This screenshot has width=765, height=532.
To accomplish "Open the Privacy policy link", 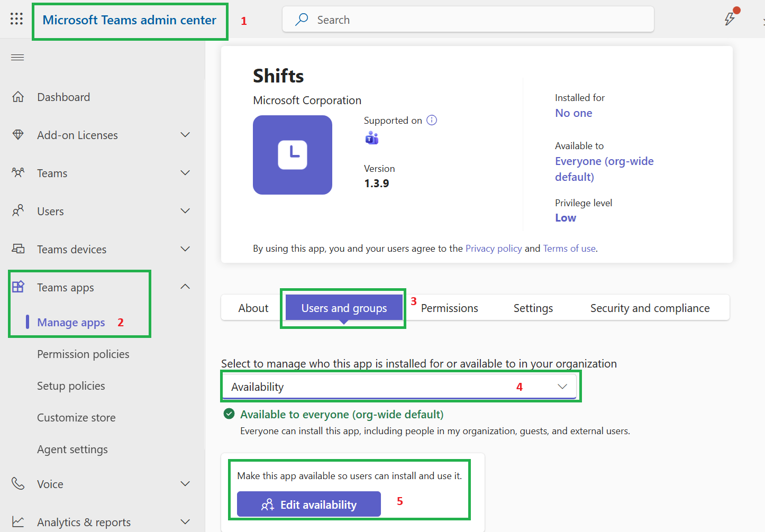I will 494,249.
